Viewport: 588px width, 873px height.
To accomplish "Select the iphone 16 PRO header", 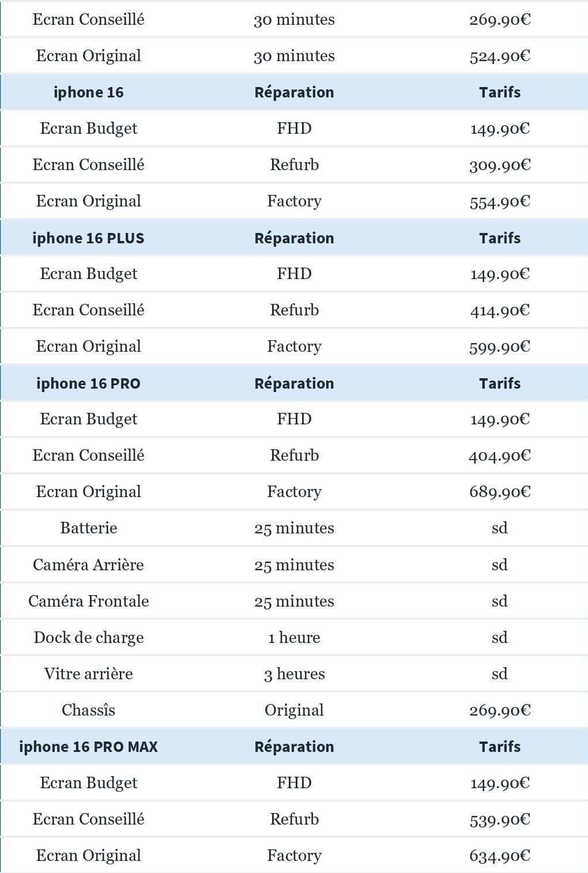I will pyautogui.click(x=88, y=383).
